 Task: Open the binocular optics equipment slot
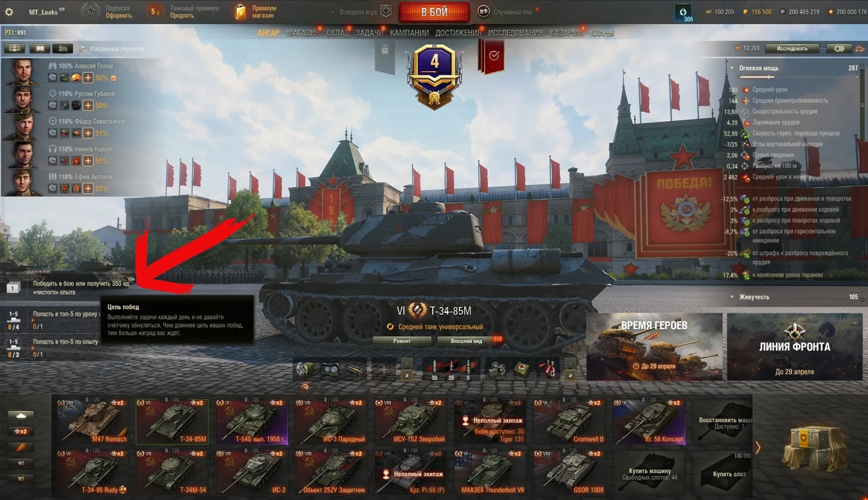[330, 369]
